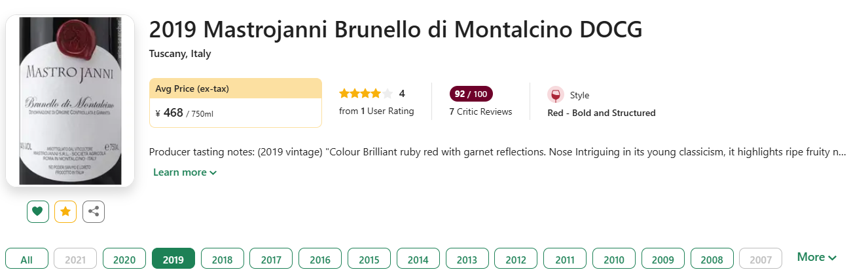Open the Mastrojanni bottle label image

pos(70,100)
